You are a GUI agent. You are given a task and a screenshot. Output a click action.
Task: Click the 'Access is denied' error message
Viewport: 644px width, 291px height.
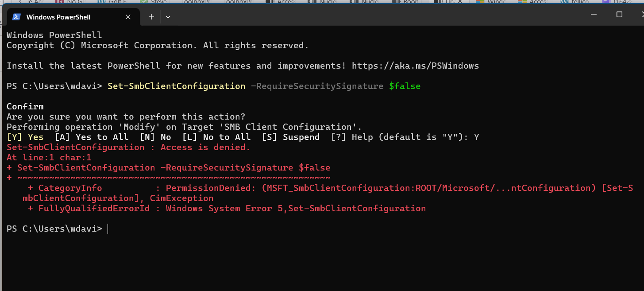(x=205, y=147)
